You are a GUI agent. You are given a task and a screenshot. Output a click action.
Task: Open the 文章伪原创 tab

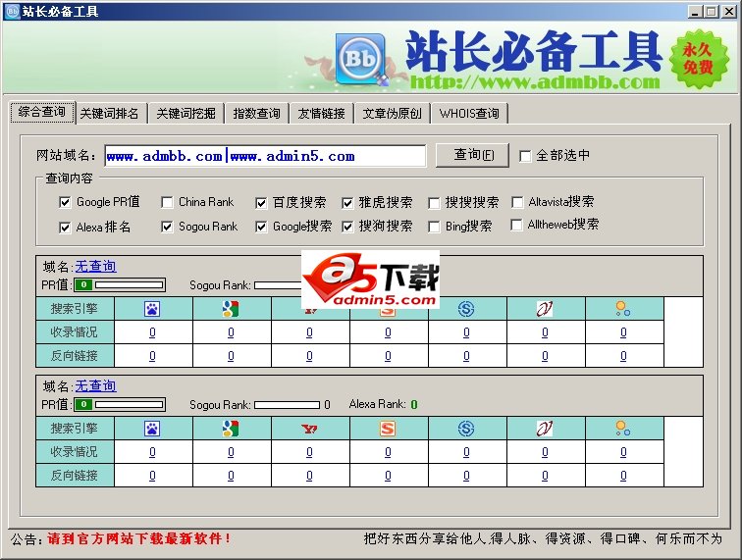393,114
